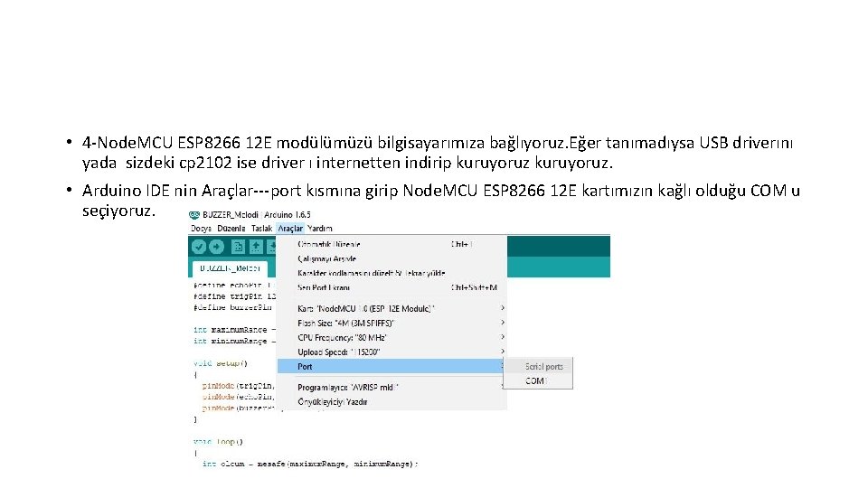The width and height of the screenshot is (868, 488).
Task: Click the Arduino logo in title bar
Action: point(194,215)
